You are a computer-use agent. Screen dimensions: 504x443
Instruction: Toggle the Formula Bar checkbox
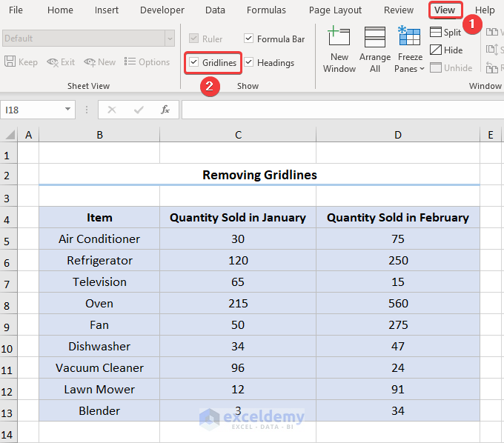(249, 39)
